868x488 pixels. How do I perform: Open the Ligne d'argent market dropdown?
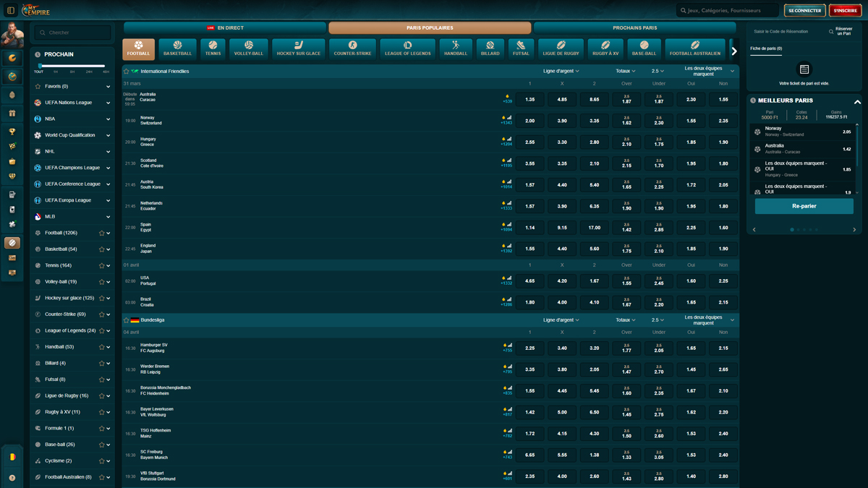click(561, 72)
